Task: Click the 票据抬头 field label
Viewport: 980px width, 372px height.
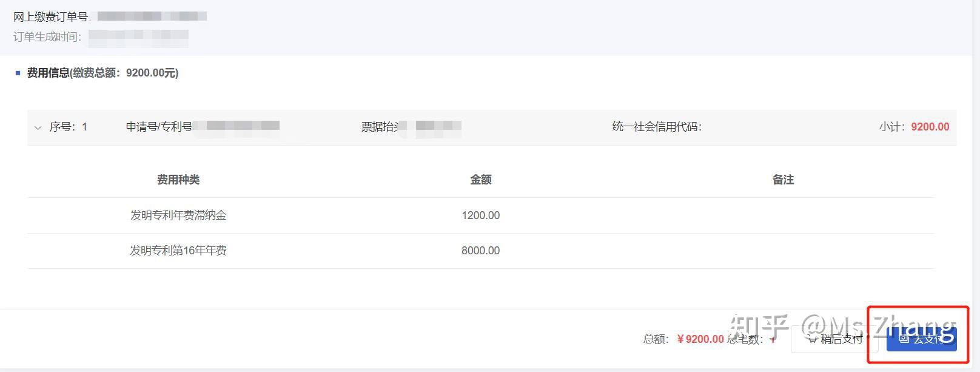Action: (x=380, y=127)
